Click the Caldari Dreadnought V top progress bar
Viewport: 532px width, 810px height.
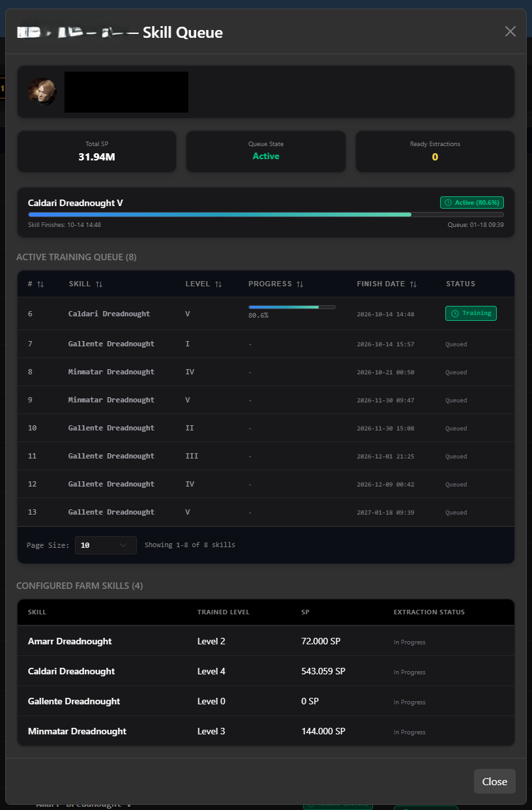[x=266, y=214]
